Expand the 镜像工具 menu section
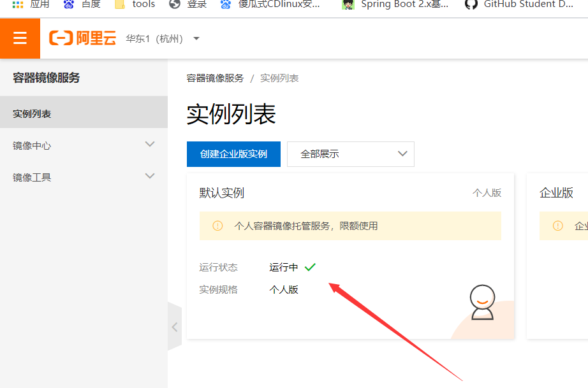Image resolution: width=588 pixels, height=388 pixels. [84, 177]
